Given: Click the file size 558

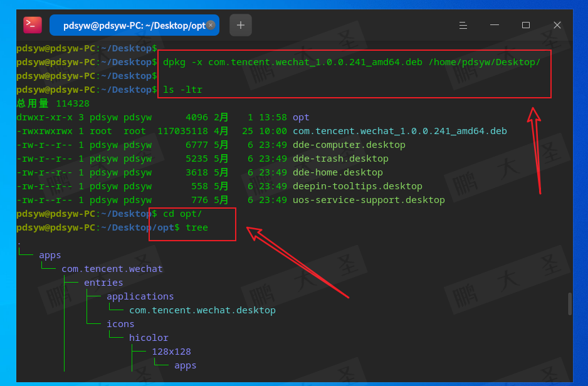Looking at the screenshot, I should [199, 186].
